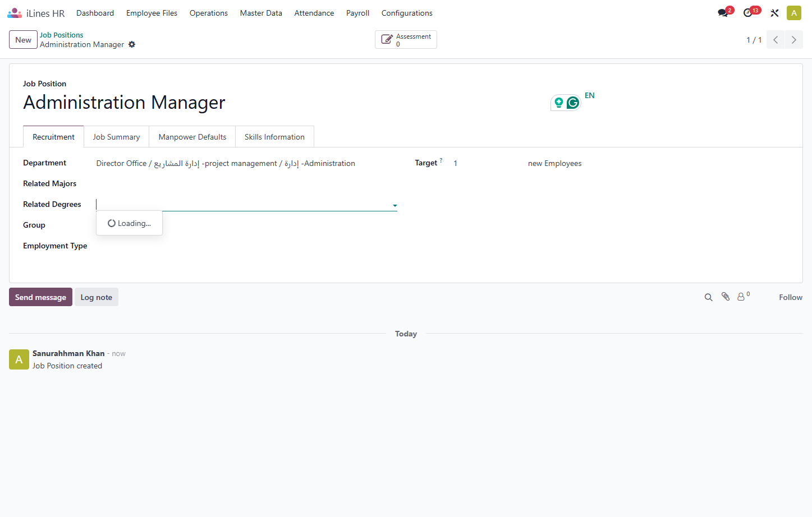Screen dimensions: 812x517
Task: Switch to the Job Summary tab
Action: click(117, 137)
